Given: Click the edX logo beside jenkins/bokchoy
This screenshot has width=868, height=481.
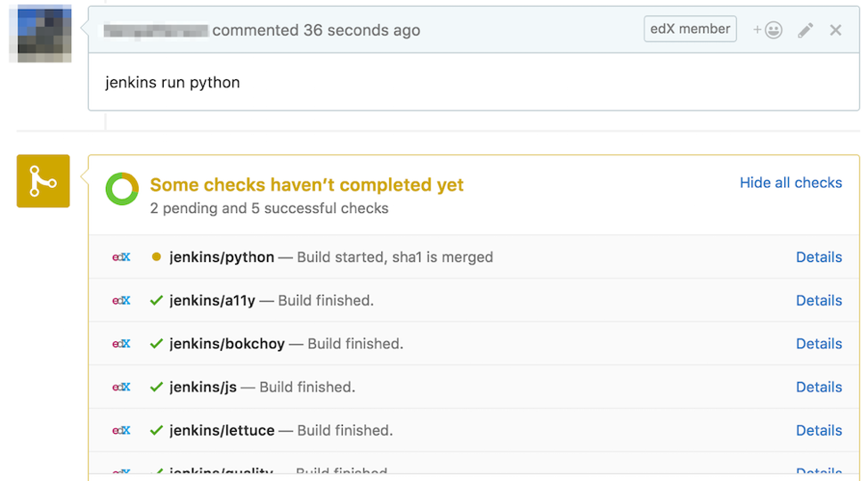Looking at the screenshot, I should [121, 344].
